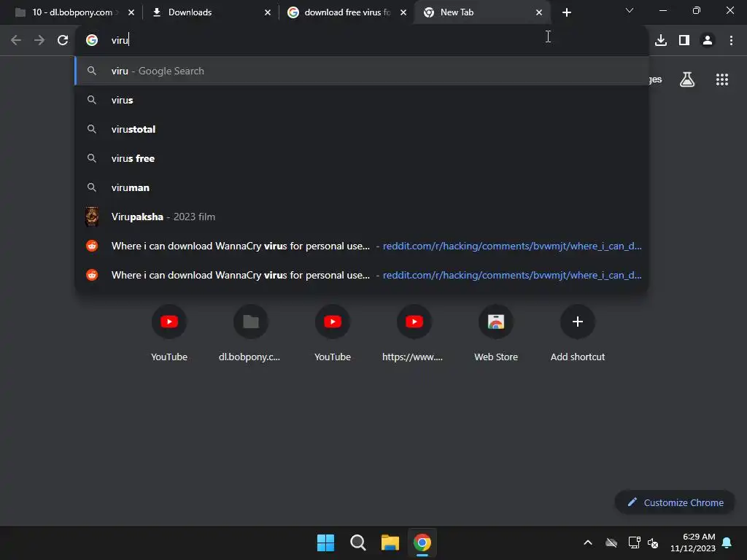The width and height of the screenshot is (747, 560).
Task: Open the Search Labs flask icon
Action: pyautogui.click(x=687, y=79)
